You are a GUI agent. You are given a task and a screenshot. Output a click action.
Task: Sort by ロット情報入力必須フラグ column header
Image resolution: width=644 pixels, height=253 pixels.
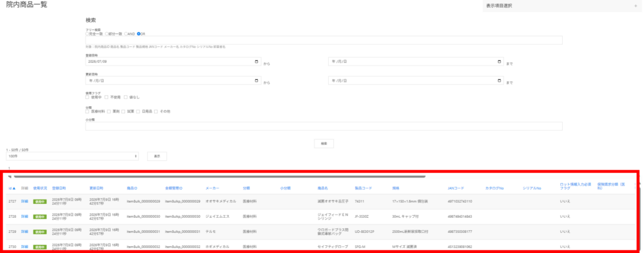(x=575, y=186)
